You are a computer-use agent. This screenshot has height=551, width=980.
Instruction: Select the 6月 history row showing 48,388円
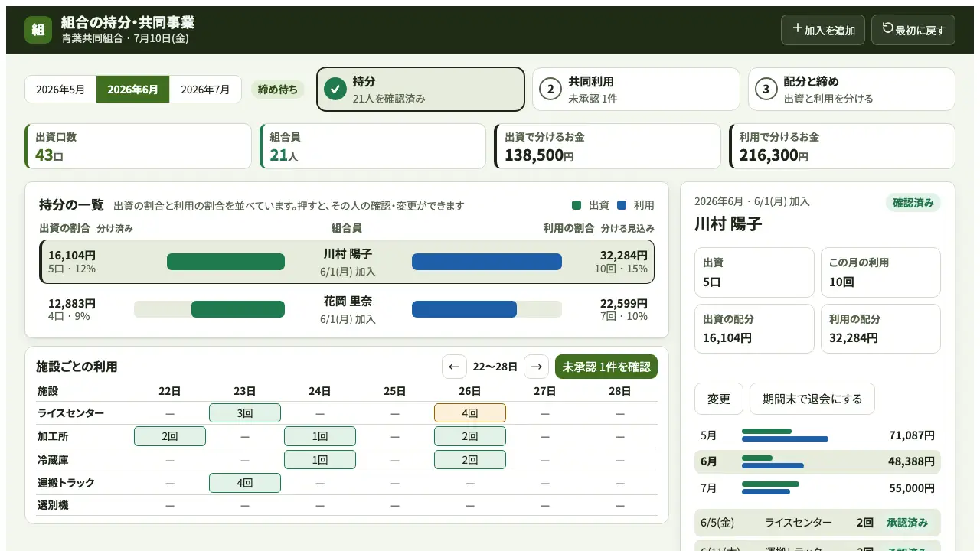click(x=818, y=461)
